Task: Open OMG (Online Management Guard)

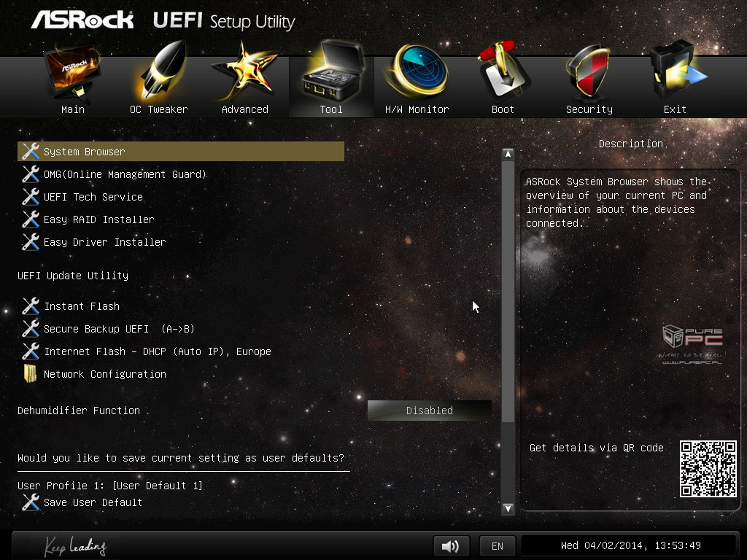Action: [x=125, y=174]
